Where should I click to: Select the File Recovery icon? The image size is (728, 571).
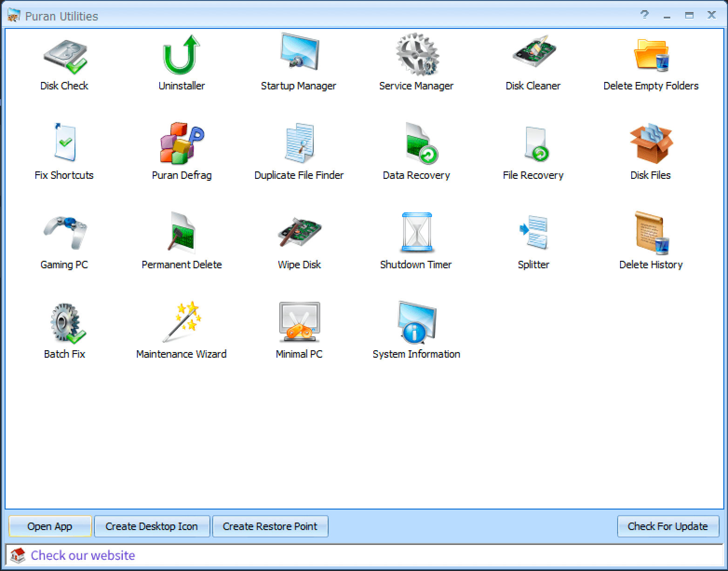pyautogui.click(x=536, y=144)
